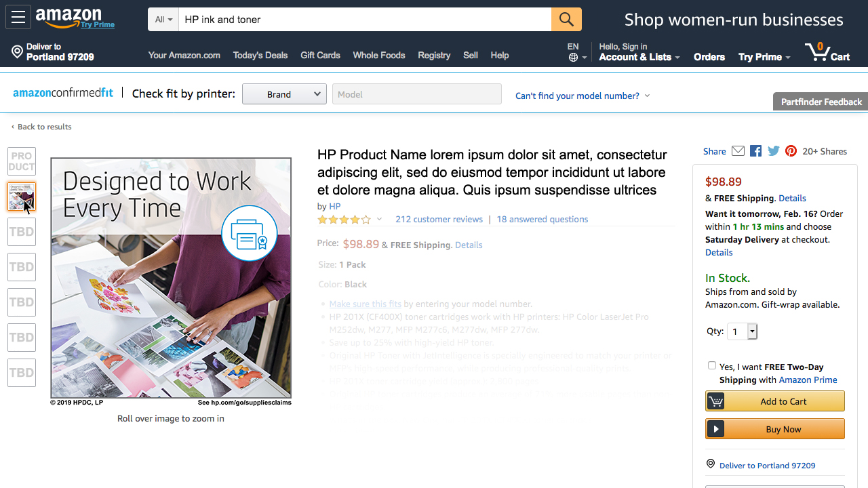Share on Facebook icon
Image resolution: width=868 pixels, height=488 pixels.
tap(756, 151)
